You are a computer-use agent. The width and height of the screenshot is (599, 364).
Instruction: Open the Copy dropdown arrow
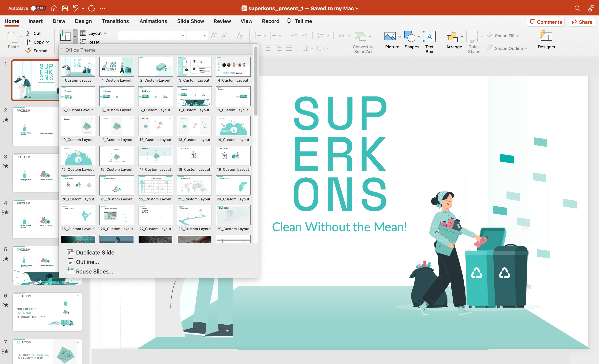pyautogui.click(x=48, y=42)
